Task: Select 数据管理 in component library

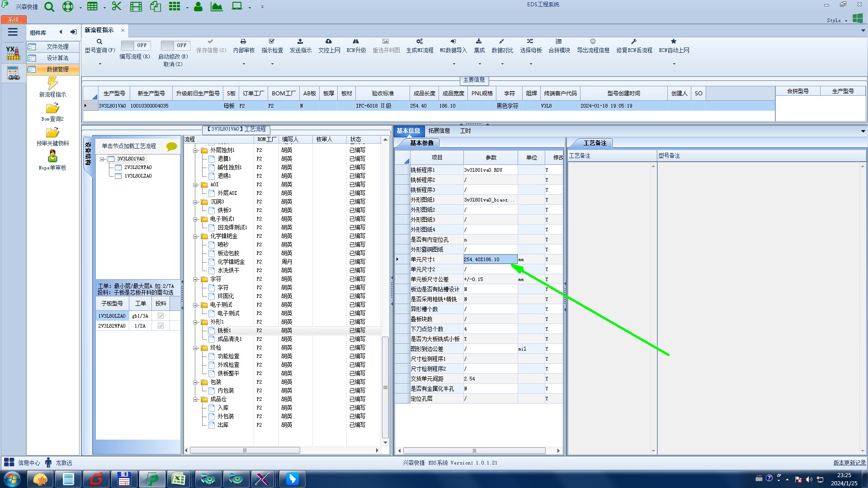Action: (x=53, y=70)
